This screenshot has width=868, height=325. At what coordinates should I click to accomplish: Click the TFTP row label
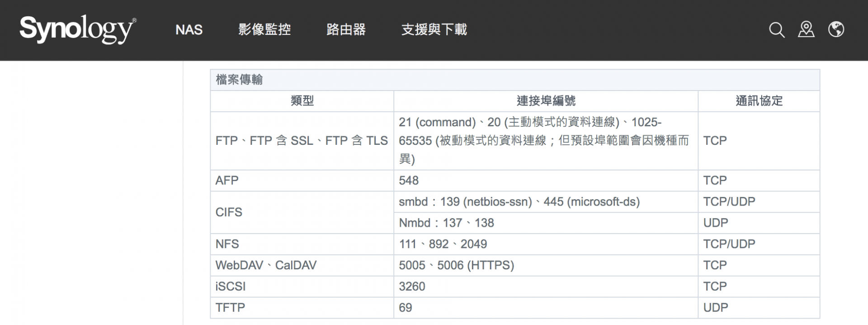[x=230, y=308]
